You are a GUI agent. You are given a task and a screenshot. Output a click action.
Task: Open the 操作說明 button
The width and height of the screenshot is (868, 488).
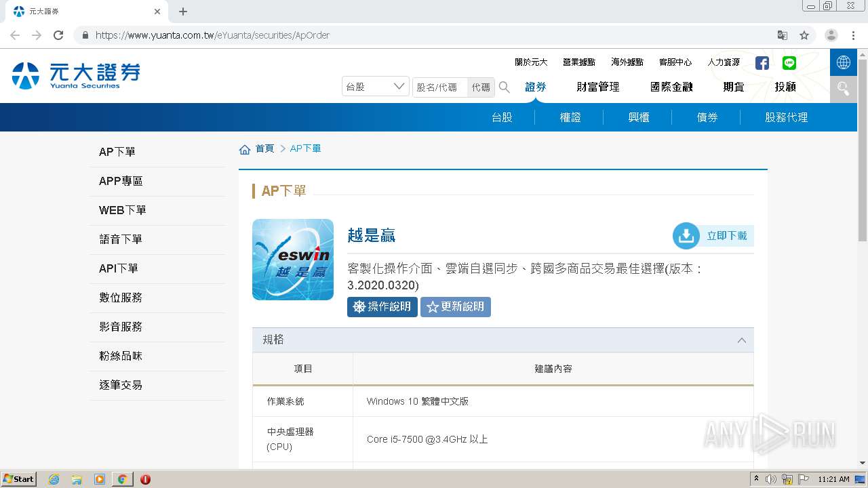tap(382, 307)
